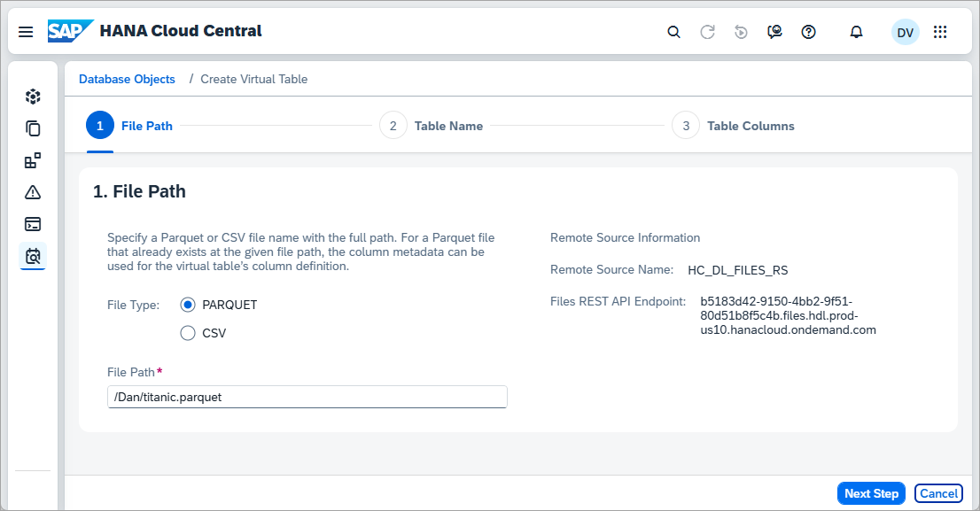Open alerts triangle sidebar icon

[x=33, y=192]
